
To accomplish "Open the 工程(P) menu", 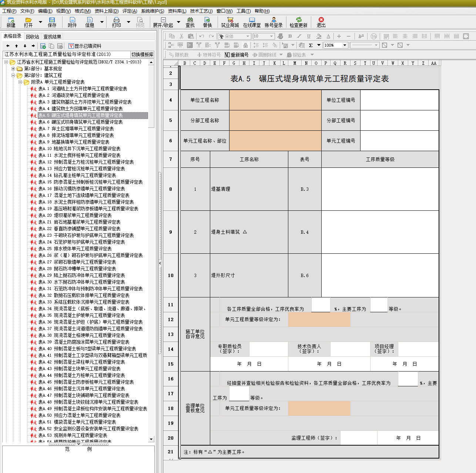I will point(9,11).
